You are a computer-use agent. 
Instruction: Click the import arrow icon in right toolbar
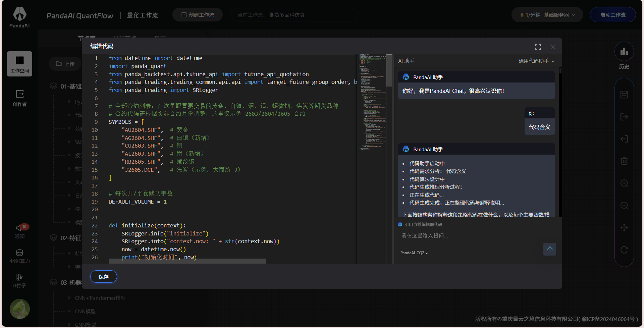tap(624, 139)
